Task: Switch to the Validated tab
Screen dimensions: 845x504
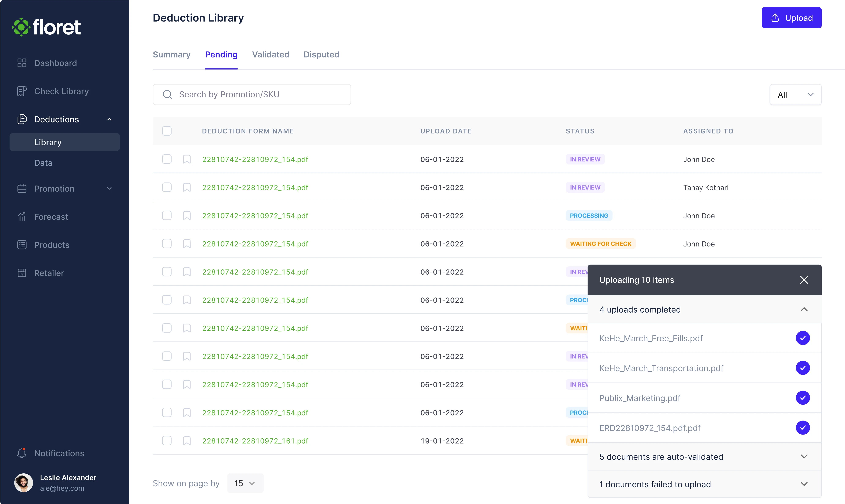Action: coord(271,55)
